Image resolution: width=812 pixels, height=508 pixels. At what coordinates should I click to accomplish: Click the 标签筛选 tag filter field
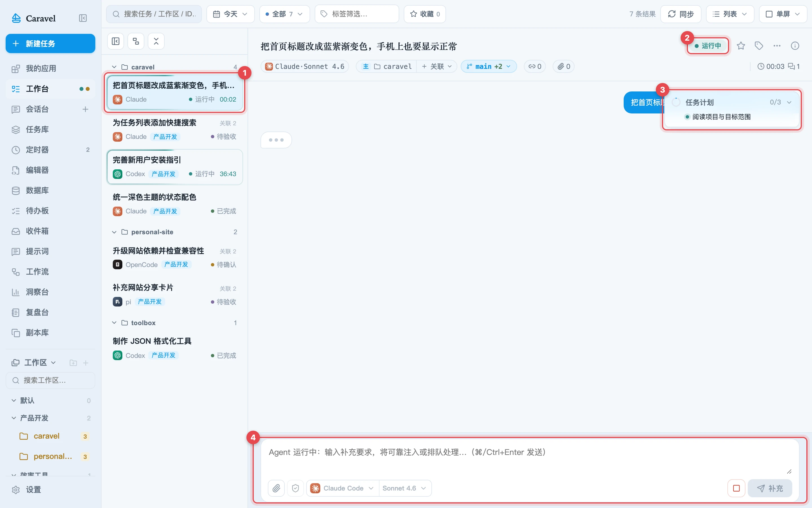pos(357,14)
